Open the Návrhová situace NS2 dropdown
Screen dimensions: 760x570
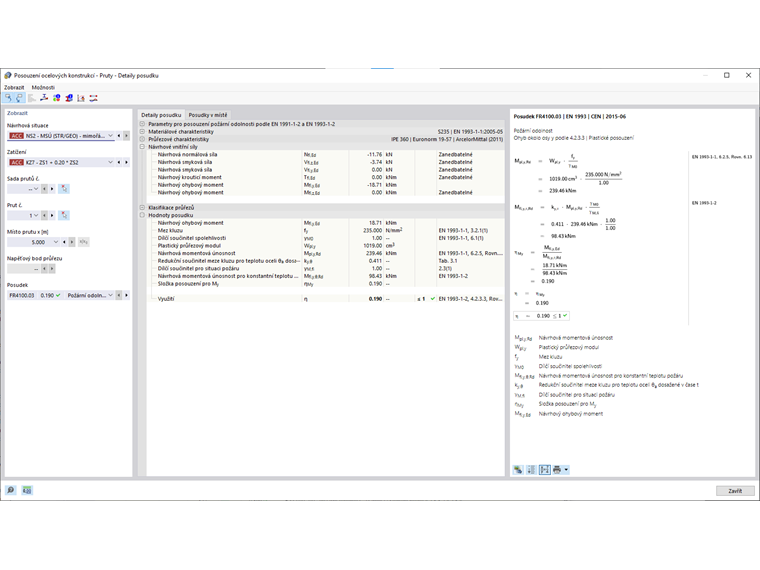[x=111, y=136]
